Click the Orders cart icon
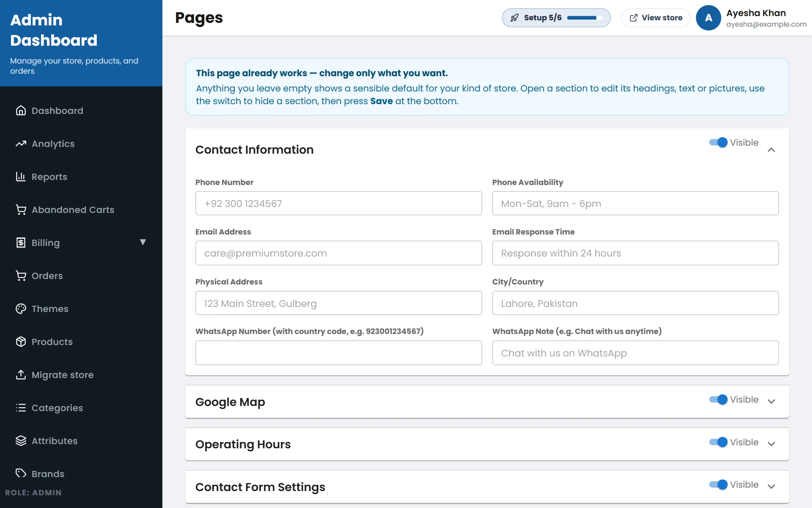Screen dimensions: 812x508 tap(21, 276)
